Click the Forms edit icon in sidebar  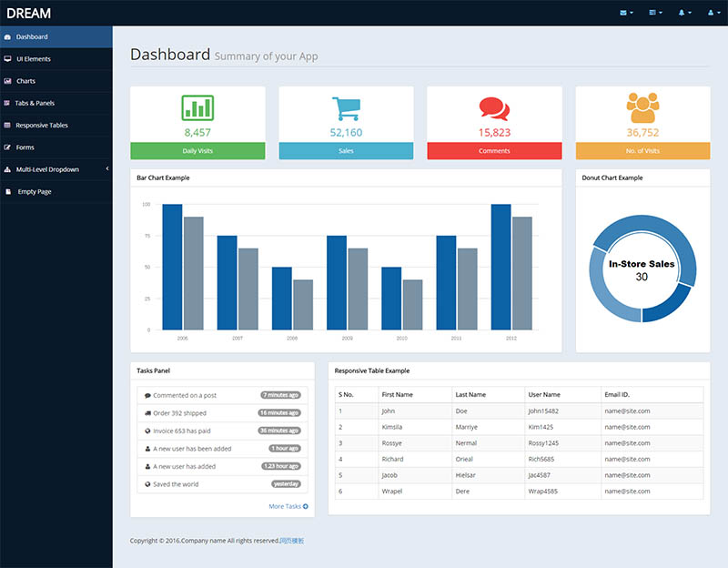click(8, 147)
